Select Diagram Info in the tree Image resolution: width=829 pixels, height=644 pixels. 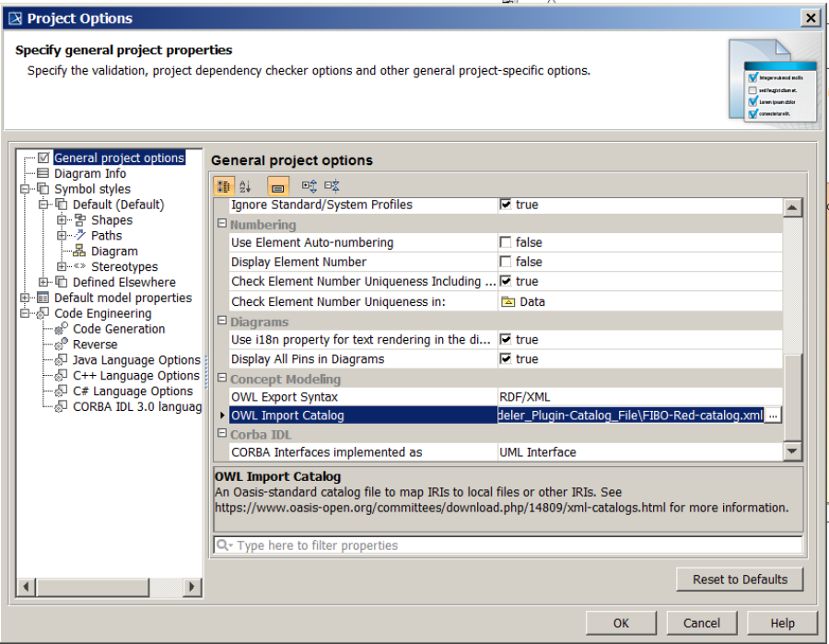(89, 173)
